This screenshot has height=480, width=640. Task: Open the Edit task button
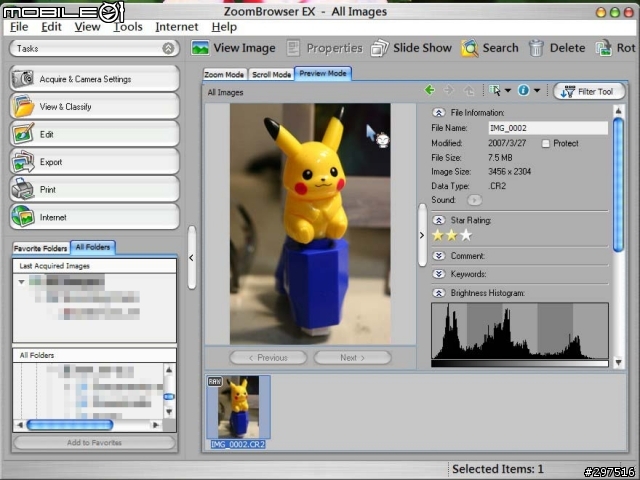(x=94, y=134)
